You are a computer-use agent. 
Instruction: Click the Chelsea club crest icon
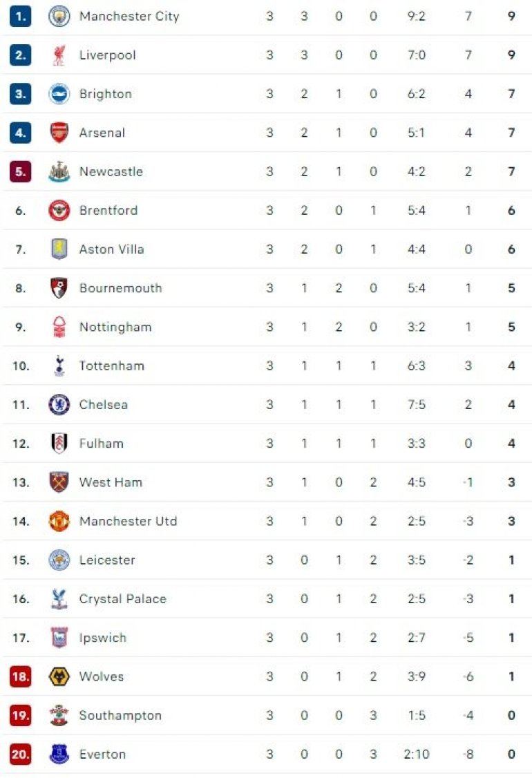(x=59, y=405)
